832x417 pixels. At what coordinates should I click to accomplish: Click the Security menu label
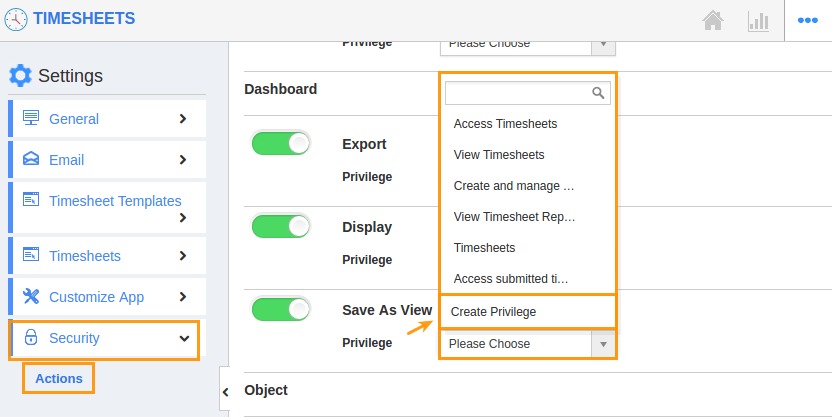[74, 338]
